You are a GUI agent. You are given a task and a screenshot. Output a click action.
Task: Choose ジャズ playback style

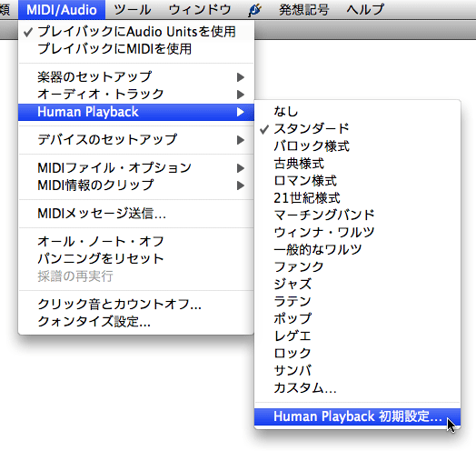pyautogui.click(x=357, y=285)
